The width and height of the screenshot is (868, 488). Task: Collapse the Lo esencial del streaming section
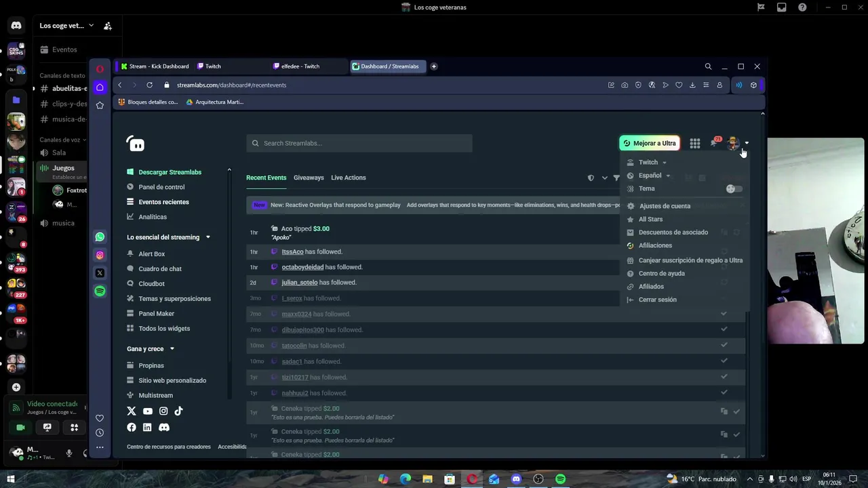click(208, 237)
